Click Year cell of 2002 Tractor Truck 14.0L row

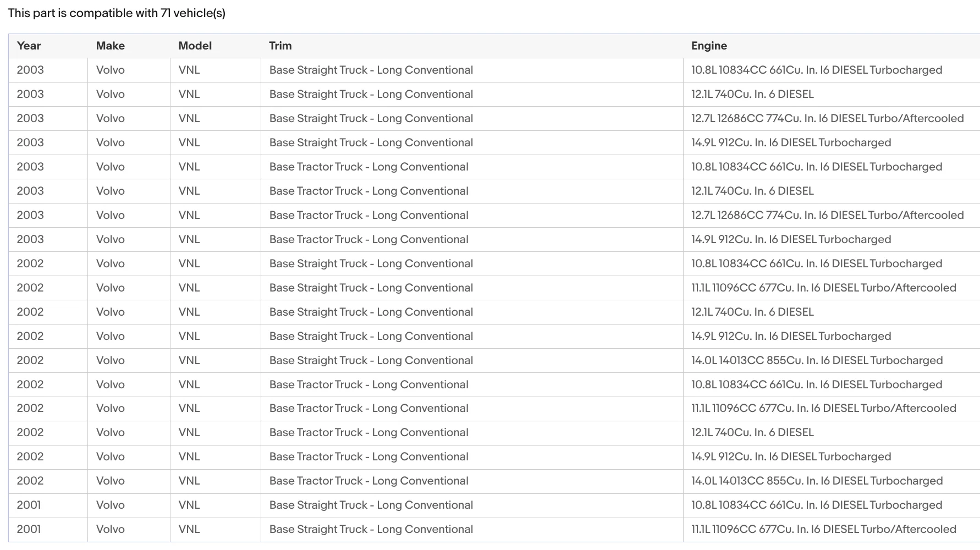pyautogui.click(x=48, y=481)
